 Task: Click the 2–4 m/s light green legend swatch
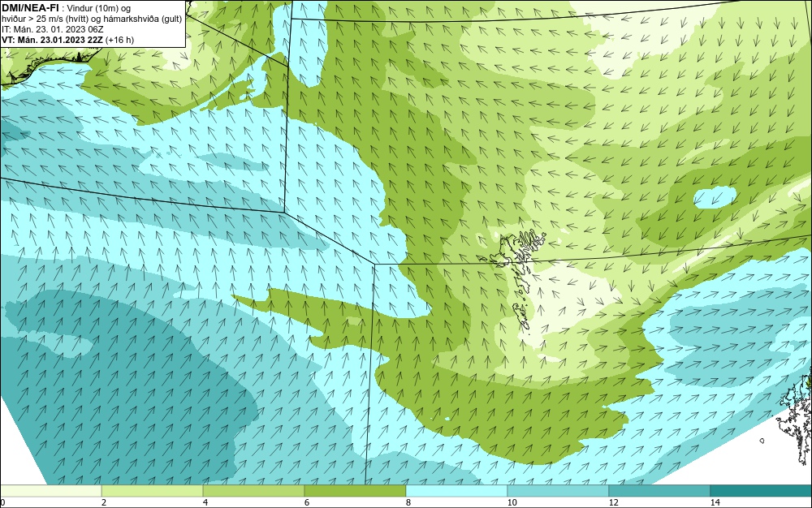(x=153, y=491)
